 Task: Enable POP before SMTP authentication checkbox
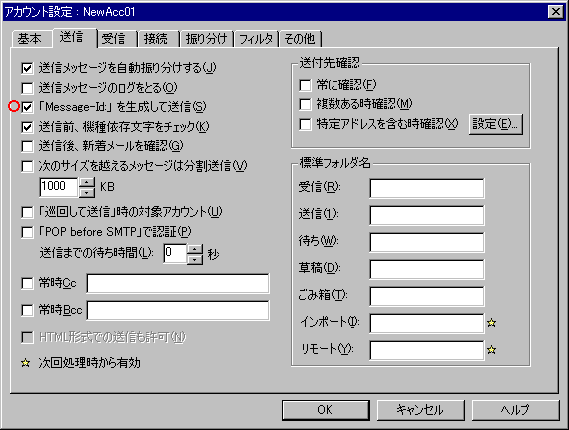point(27,232)
